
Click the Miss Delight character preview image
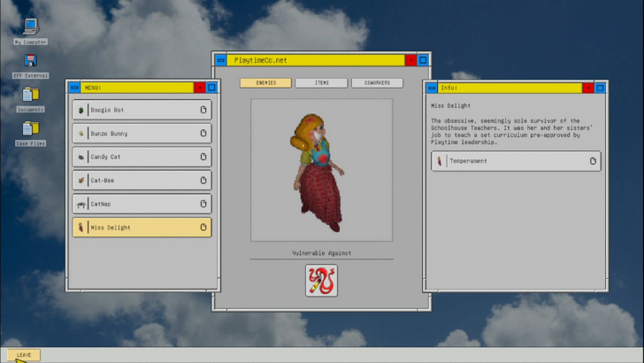(x=322, y=170)
